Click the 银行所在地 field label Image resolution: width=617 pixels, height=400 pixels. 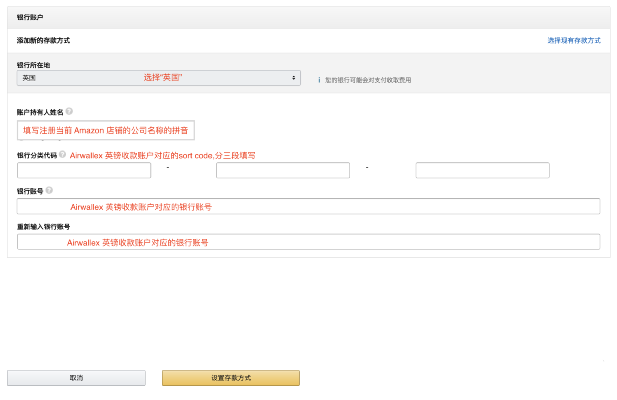(x=33, y=64)
